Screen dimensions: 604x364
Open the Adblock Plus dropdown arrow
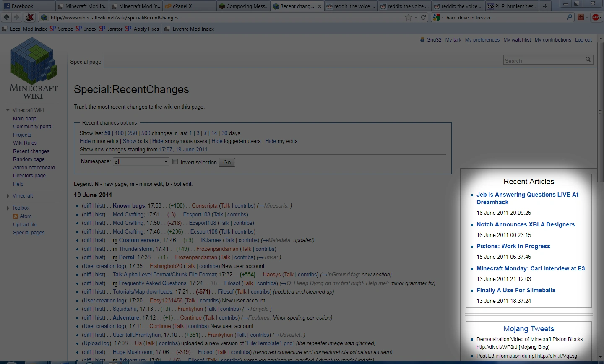click(601, 18)
